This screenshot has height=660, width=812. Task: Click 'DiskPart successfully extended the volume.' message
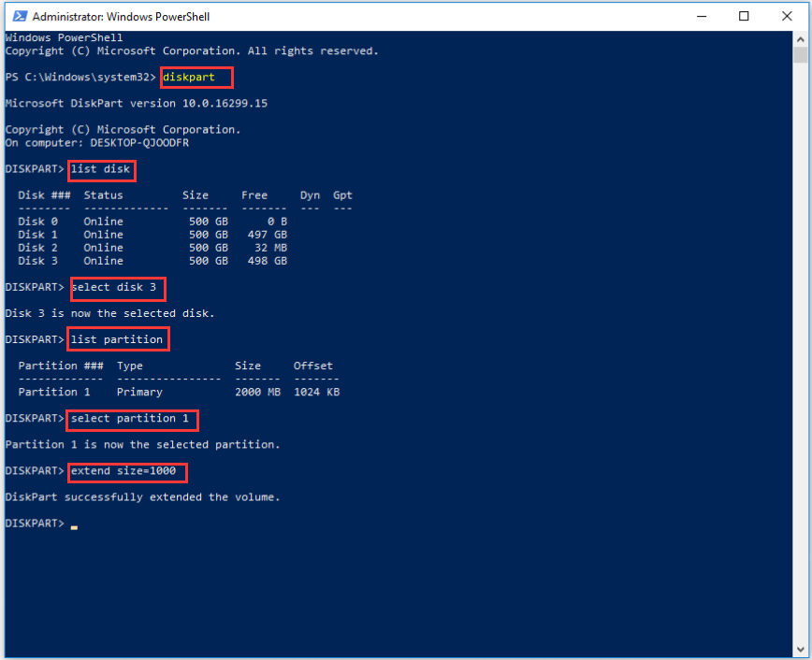(x=142, y=497)
